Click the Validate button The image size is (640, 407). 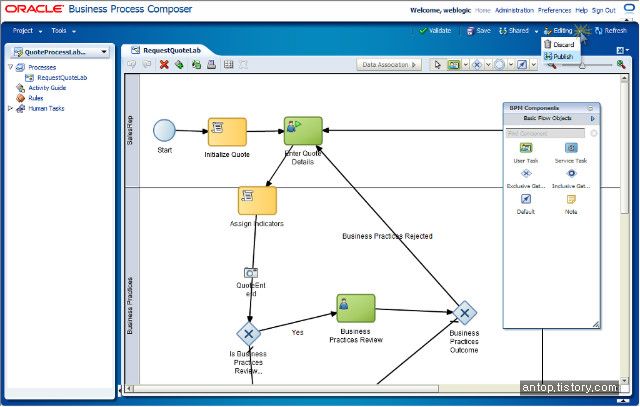[435, 31]
